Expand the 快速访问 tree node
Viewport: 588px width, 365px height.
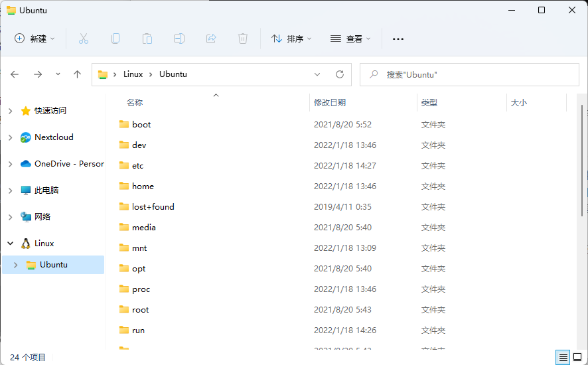coord(11,111)
